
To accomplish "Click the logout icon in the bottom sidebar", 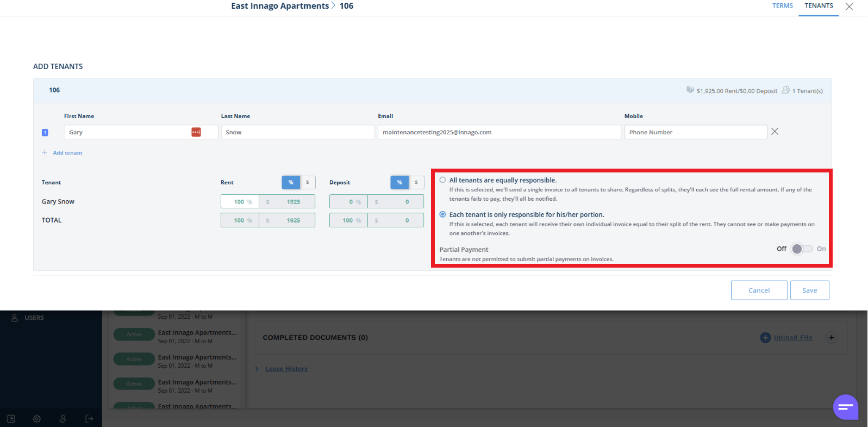I will (89, 419).
